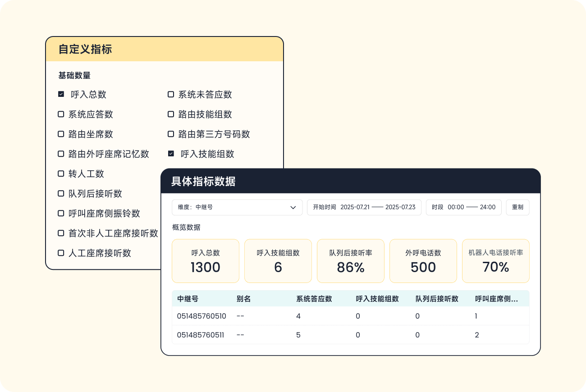This screenshot has width=586, height=392.
Task: Click the 重制 button
Action: [x=517, y=207]
